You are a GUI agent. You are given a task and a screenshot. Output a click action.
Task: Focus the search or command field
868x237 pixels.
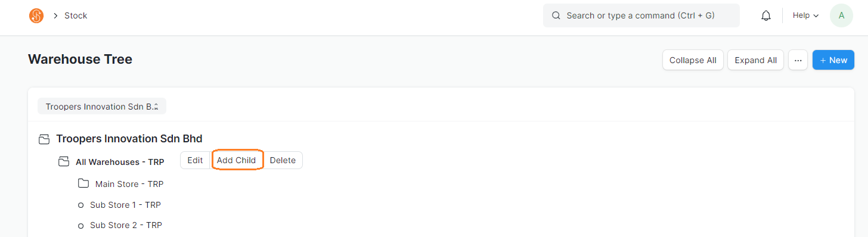click(641, 15)
